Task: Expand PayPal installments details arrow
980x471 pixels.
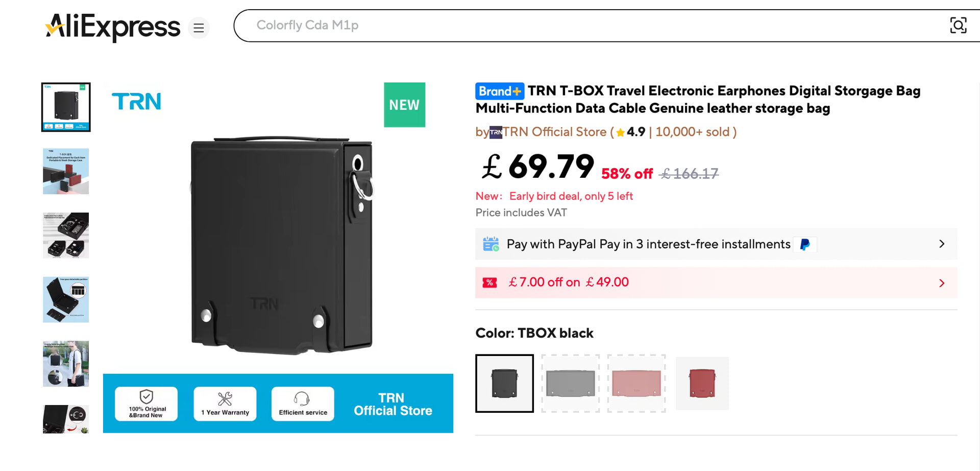Action: click(942, 244)
